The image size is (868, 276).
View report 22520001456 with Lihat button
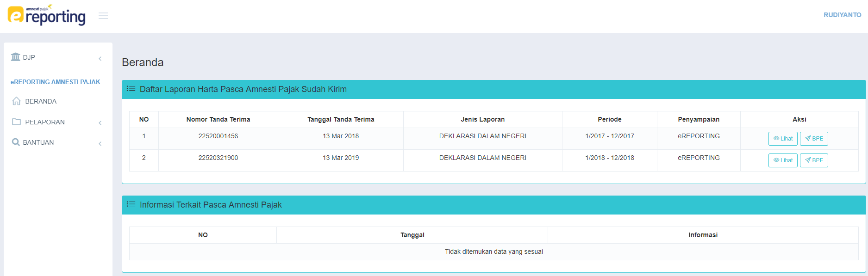pyautogui.click(x=783, y=139)
